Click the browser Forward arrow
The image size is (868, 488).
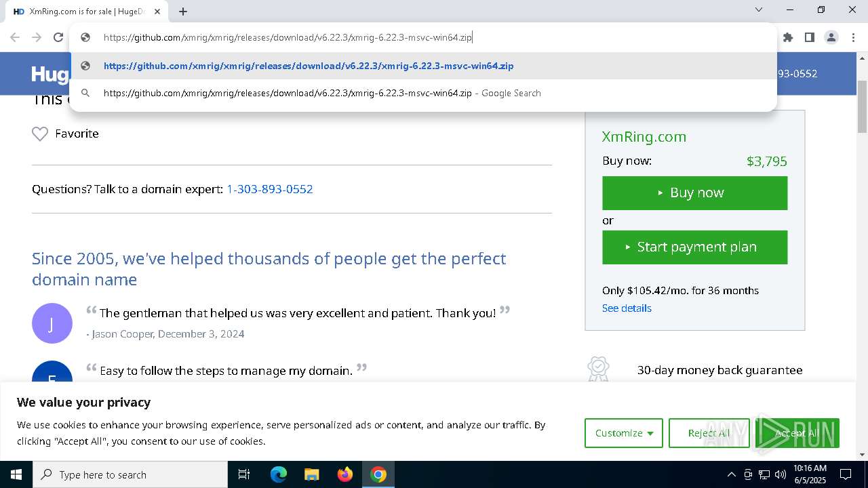[37, 37]
